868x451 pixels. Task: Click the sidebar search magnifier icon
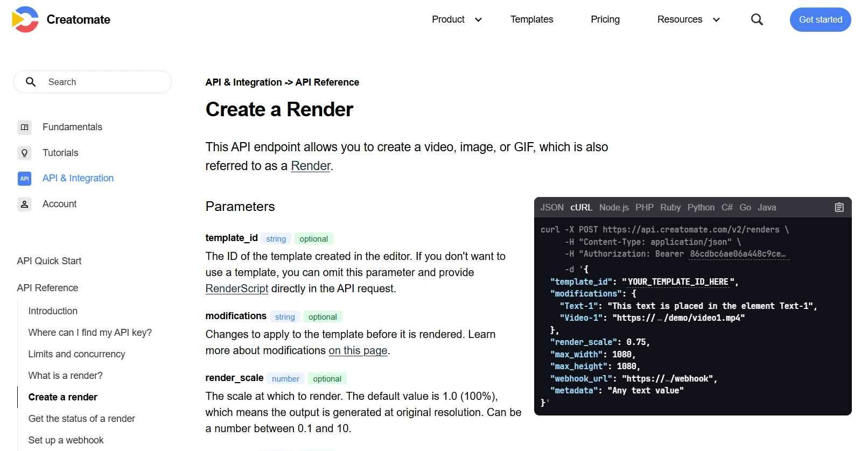[31, 82]
